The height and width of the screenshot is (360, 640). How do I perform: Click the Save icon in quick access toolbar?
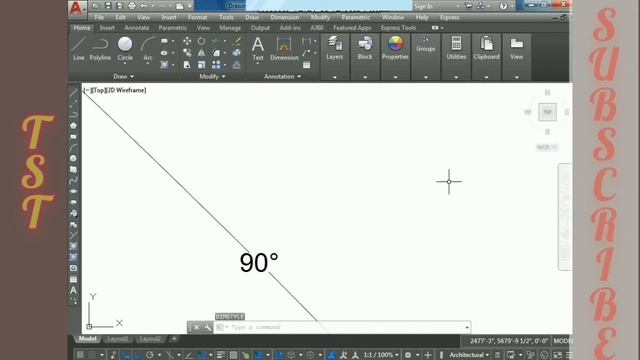pos(108,6)
